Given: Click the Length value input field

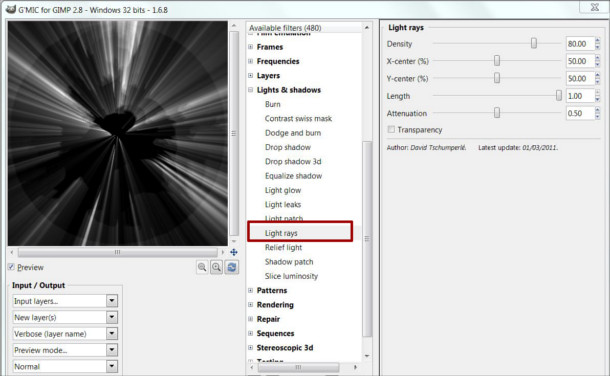Looking at the screenshot, I should coord(580,96).
